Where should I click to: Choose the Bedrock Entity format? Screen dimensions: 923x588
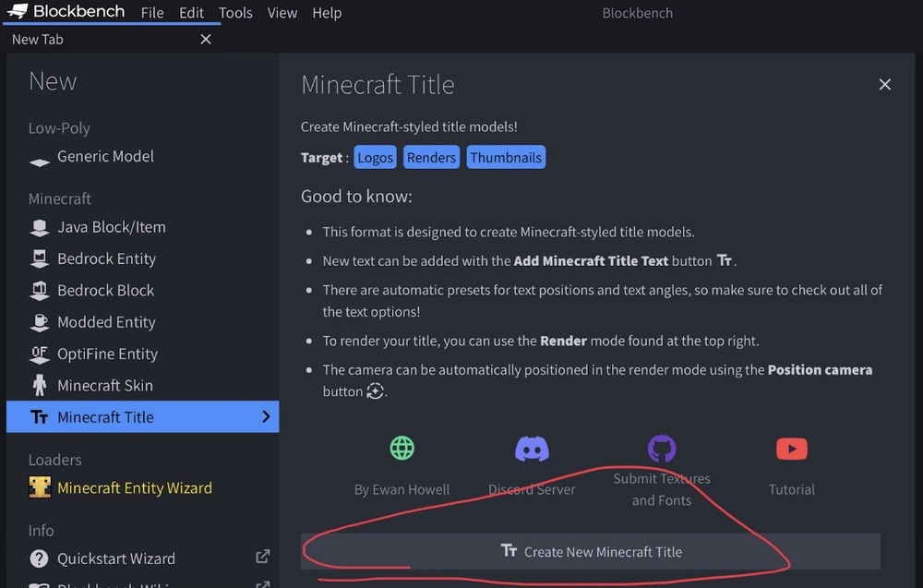coord(142,259)
